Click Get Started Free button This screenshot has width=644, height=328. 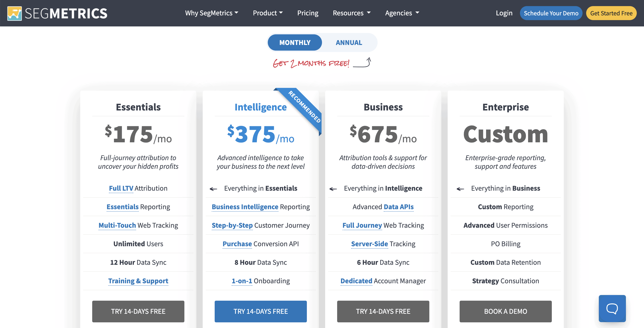pyautogui.click(x=612, y=13)
